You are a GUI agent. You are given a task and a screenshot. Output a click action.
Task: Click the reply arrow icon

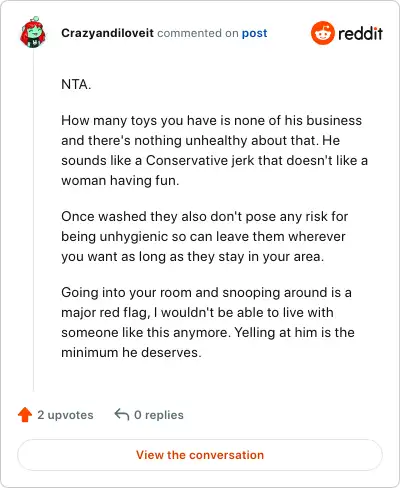pos(122,415)
